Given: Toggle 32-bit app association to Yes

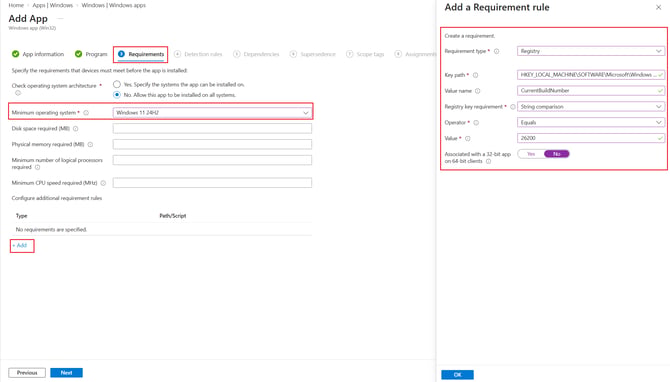Looking at the screenshot, I should tap(531, 154).
